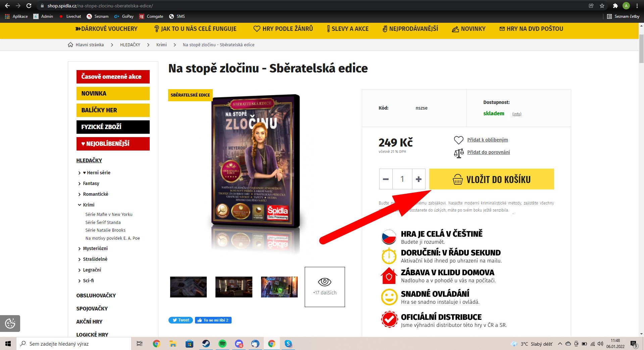This screenshot has height=350, width=644.
Task: Reload the page in browser
Action: point(29,6)
